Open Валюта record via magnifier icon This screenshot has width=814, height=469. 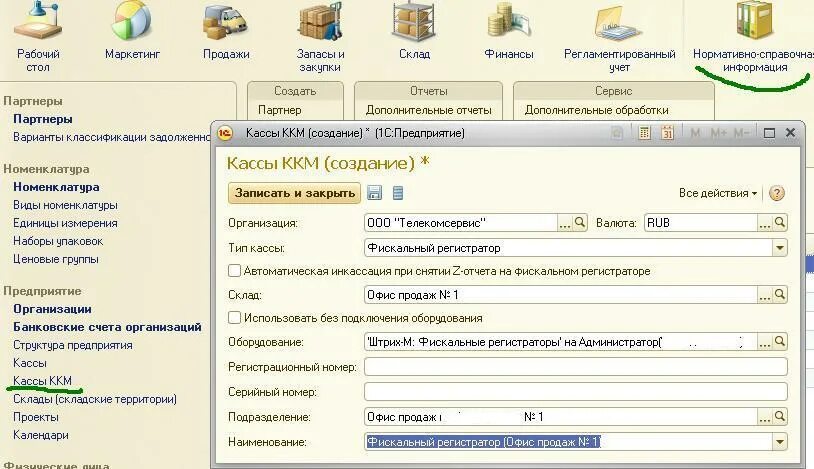pyautogui.click(x=780, y=223)
